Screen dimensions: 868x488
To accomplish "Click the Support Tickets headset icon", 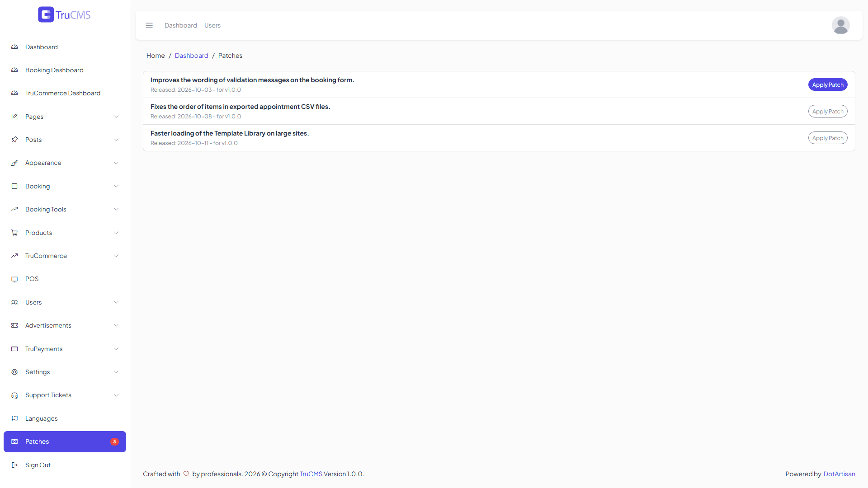I will click(x=14, y=395).
